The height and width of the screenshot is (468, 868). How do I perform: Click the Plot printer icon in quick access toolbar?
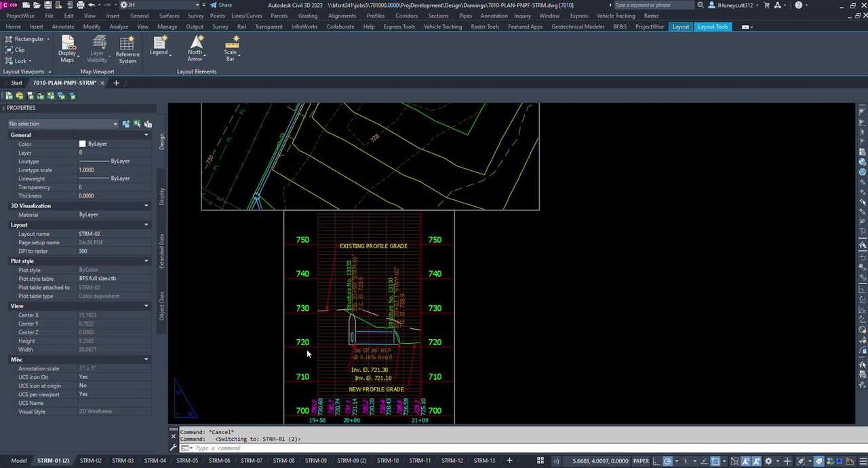tap(81, 5)
